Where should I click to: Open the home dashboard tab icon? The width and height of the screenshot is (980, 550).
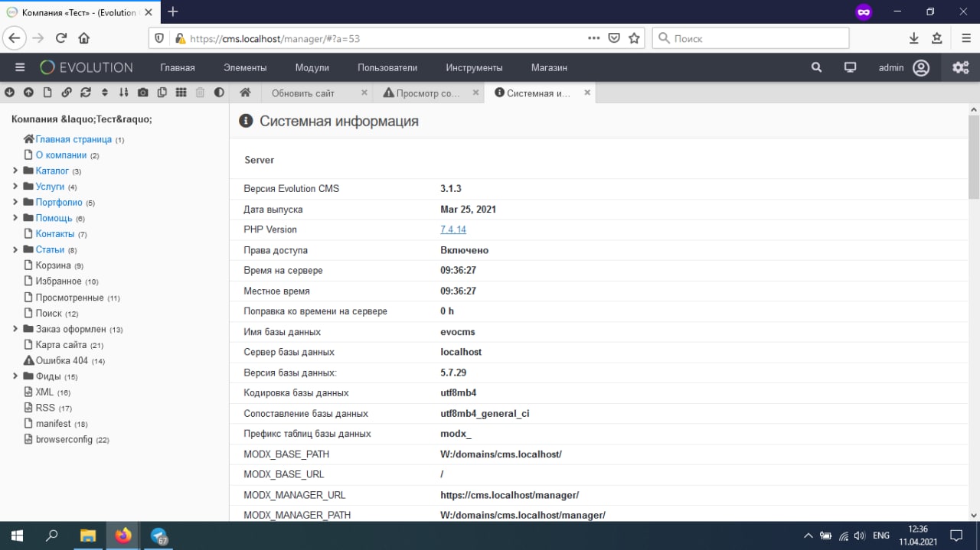[x=245, y=93]
